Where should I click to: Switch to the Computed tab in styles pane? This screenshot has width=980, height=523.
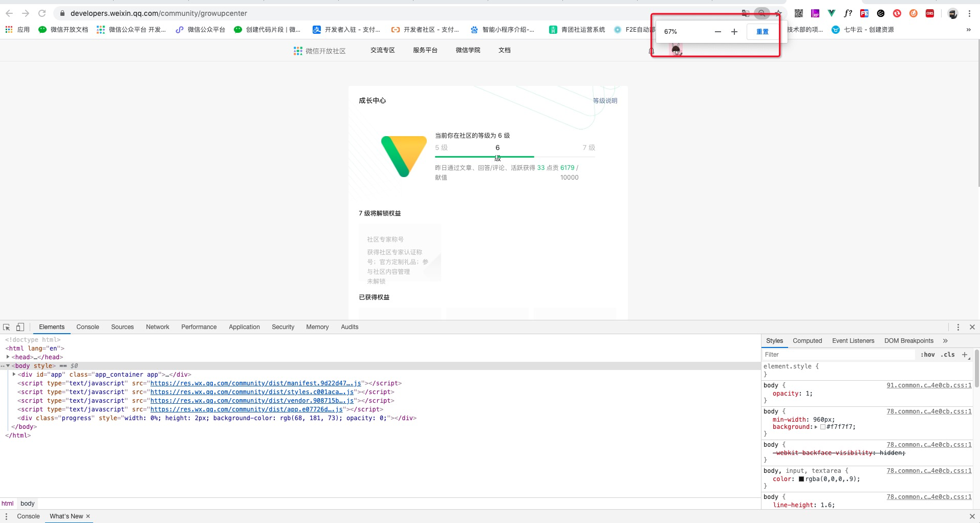click(x=808, y=341)
